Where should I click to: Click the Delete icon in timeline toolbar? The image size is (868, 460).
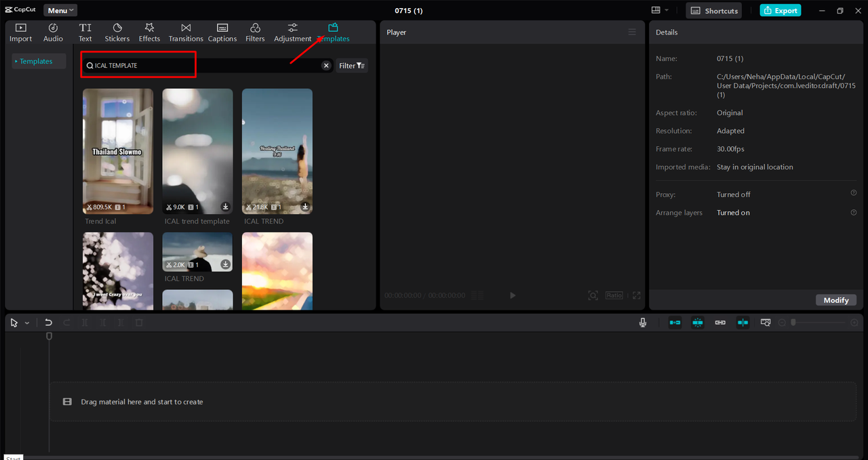(139, 322)
